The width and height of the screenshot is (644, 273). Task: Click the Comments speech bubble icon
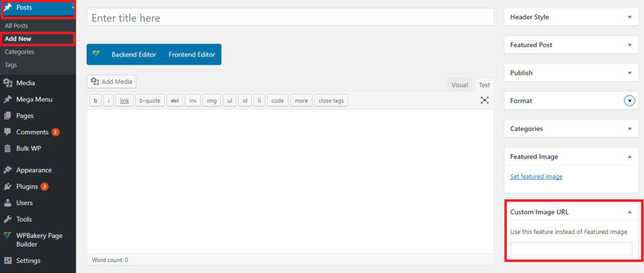tap(8, 132)
